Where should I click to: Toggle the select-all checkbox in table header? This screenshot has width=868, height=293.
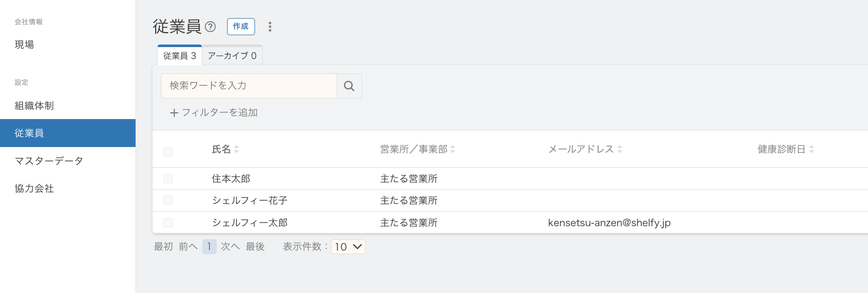pyautogui.click(x=168, y=151)
